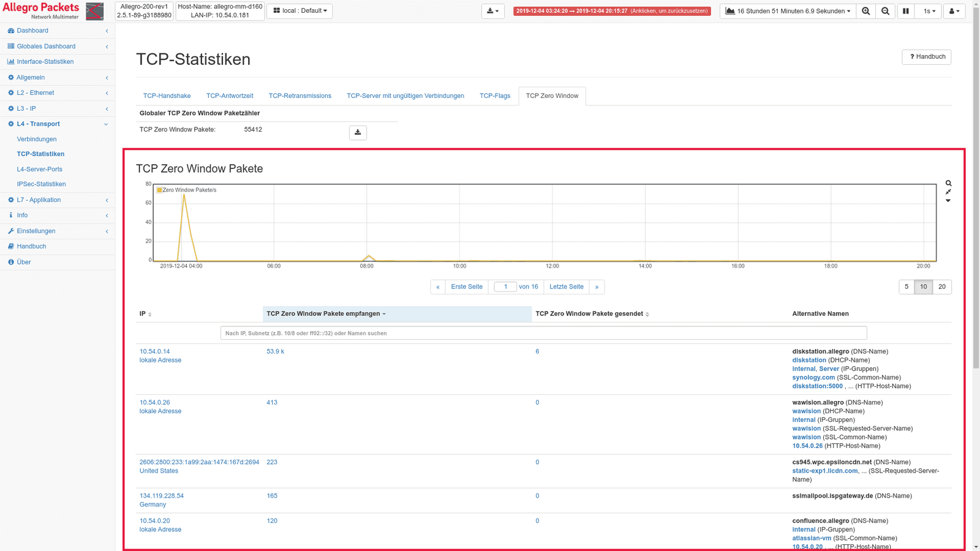Click the zoom out magnifier in top toolbar
This screenshot has height=551, width=980.
[885, 11]
